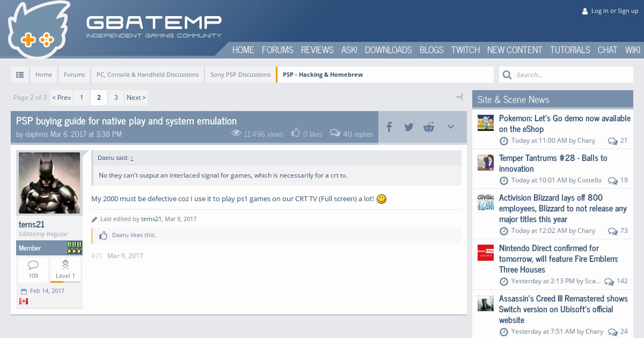Open the BLOGS nav item

click(x=431, y=50)
